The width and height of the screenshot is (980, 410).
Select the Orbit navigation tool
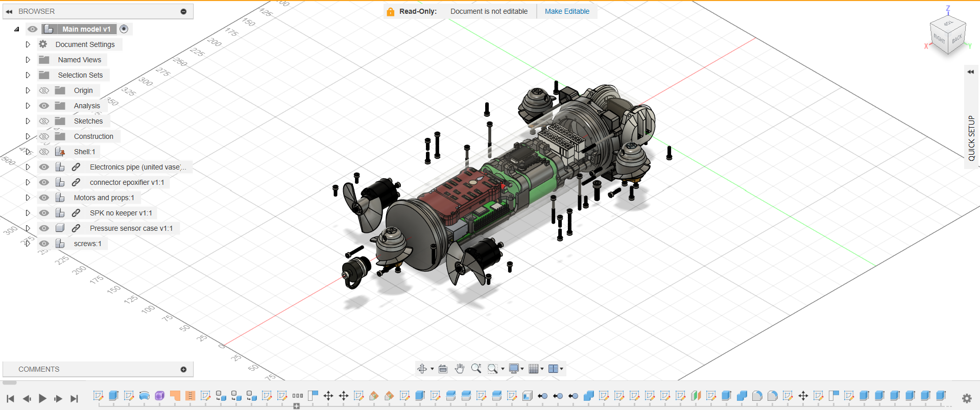click(x=422, y=369)
